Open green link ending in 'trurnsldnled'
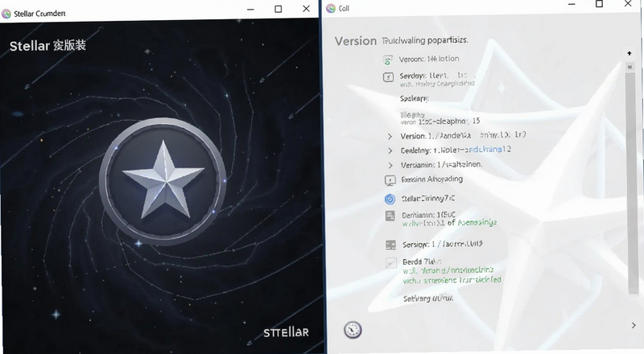This screenshot has height=354, width=644. 452,280
